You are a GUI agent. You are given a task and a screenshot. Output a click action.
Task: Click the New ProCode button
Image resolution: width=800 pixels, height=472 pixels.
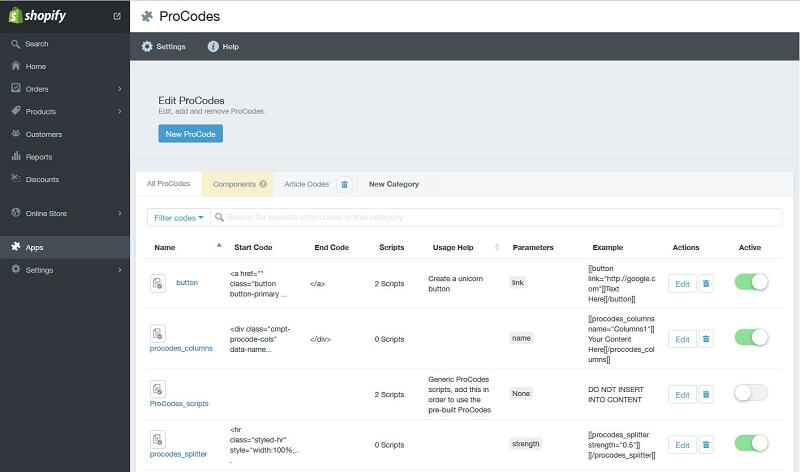pos(190,134)
